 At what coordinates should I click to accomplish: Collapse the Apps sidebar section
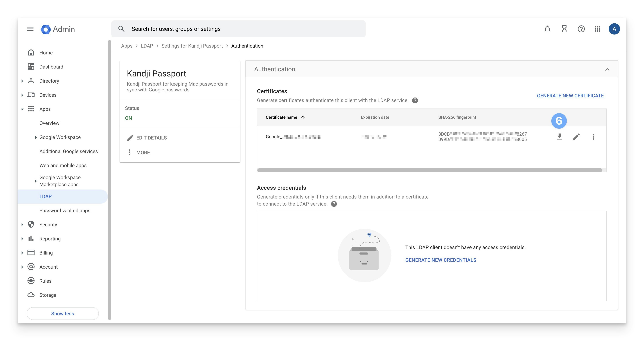22,109
